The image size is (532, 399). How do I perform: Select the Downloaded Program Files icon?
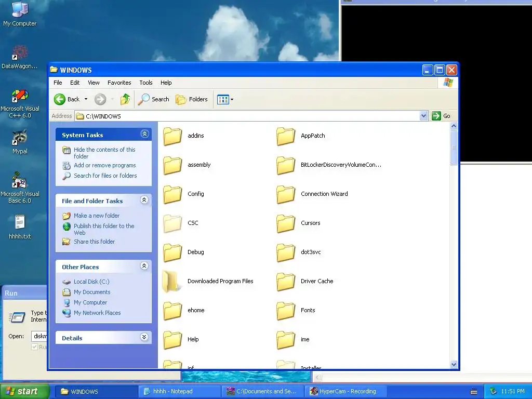point(171,282)
